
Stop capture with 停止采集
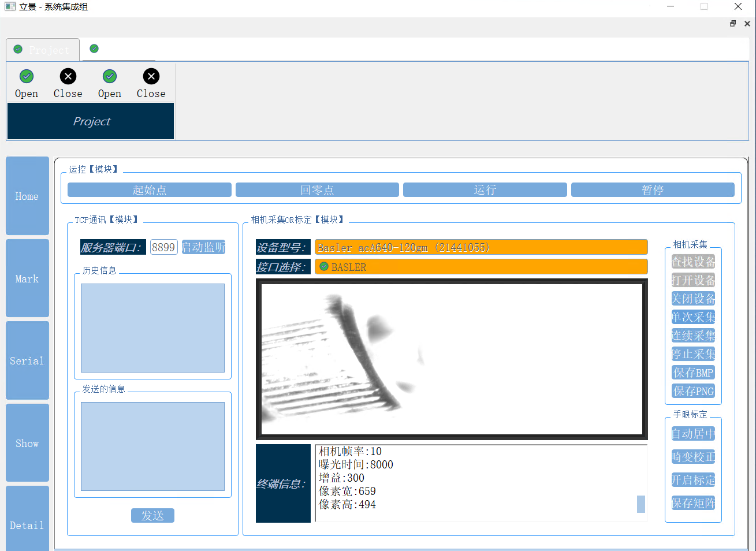(693, 354)
